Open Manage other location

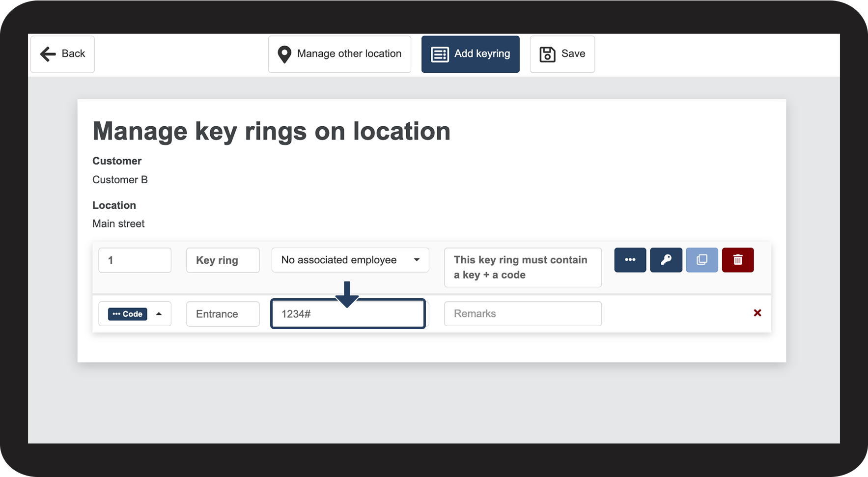point(339,54)
